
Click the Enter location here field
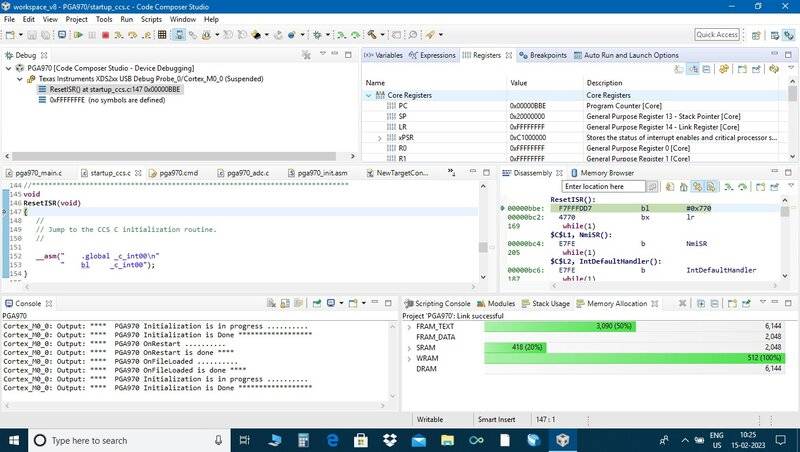pyautogui.click(x=604, y=187)
